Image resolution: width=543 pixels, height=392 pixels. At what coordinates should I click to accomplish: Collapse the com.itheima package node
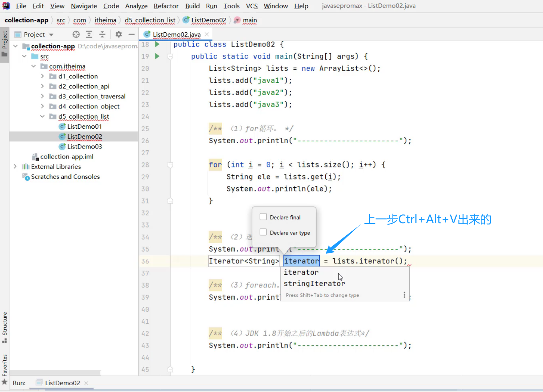(x=33, y=66)
